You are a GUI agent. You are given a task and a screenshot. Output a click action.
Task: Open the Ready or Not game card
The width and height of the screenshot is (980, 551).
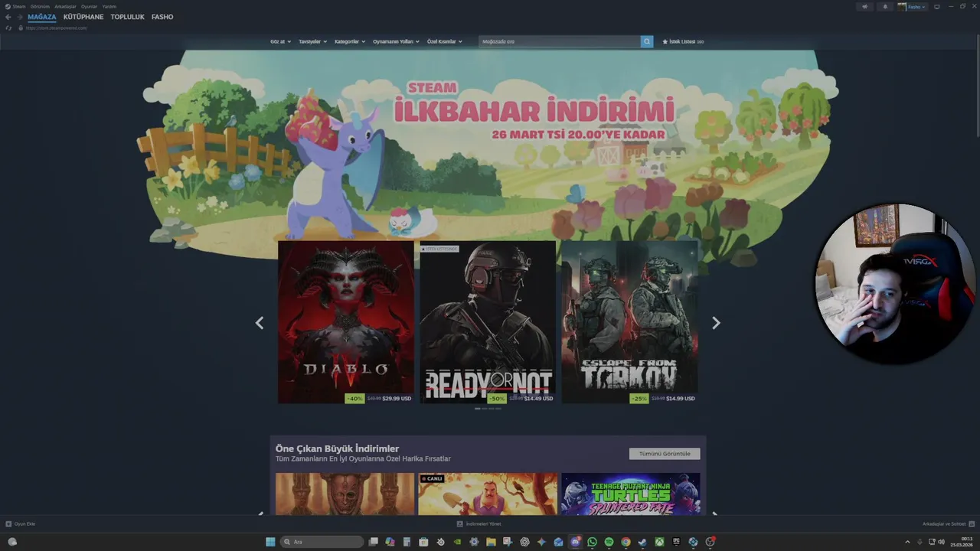[x=488, y=322]
